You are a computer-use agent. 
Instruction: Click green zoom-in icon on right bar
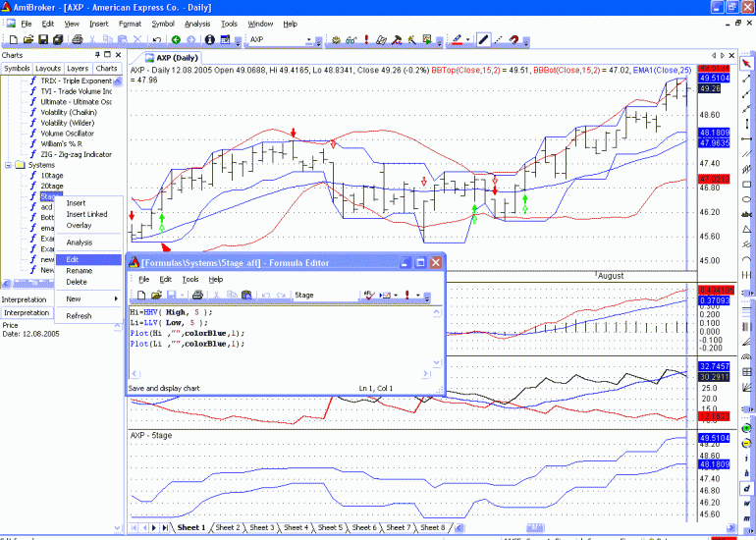pyautogui.click(x=746, y=428)
